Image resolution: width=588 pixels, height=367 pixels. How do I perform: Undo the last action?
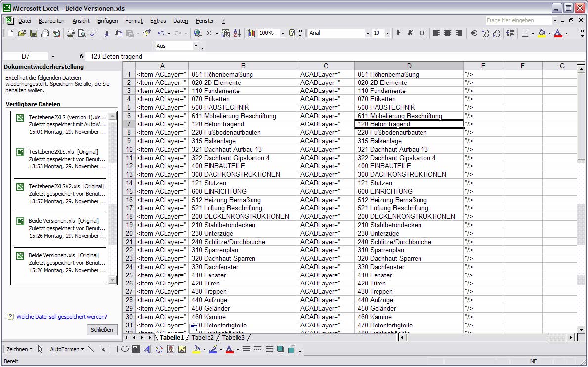click(161, 34)
